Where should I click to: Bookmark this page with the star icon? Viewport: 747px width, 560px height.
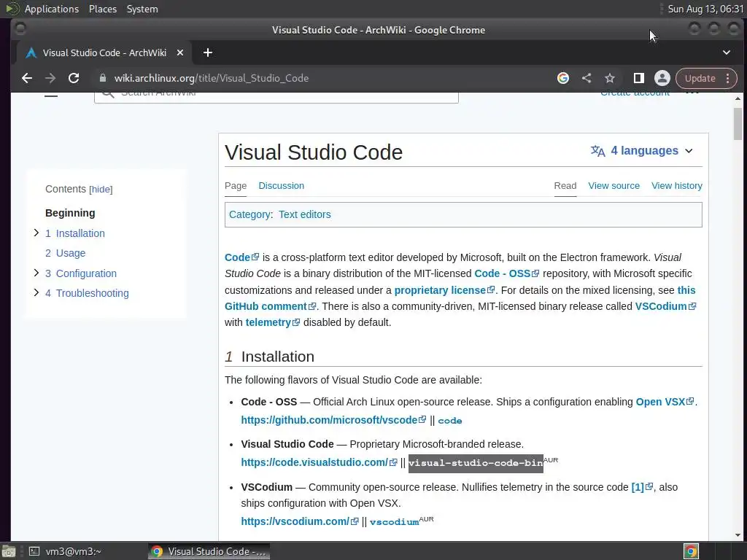(x=610, y=78)
